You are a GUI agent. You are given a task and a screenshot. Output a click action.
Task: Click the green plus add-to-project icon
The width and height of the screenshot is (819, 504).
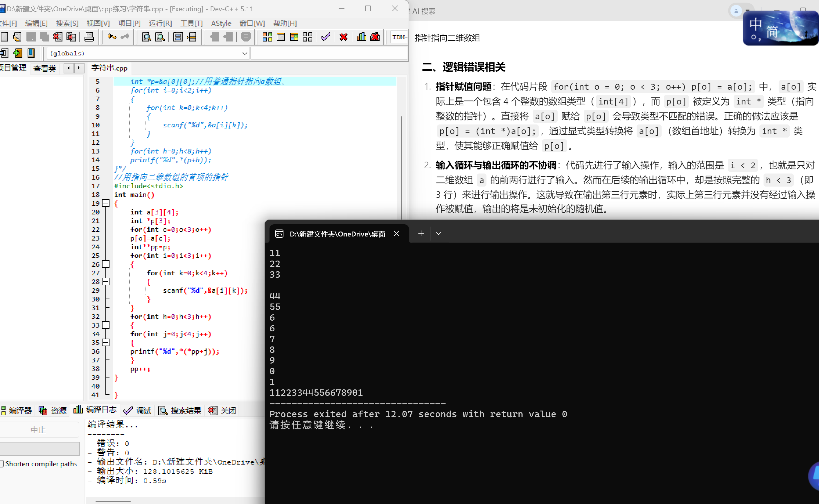(17, 53)
